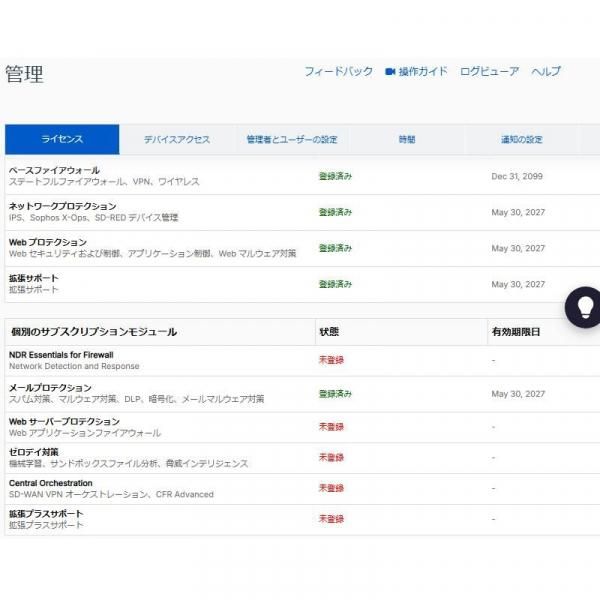
Task: Open the 通知の設定 tab
Action: 521,140
